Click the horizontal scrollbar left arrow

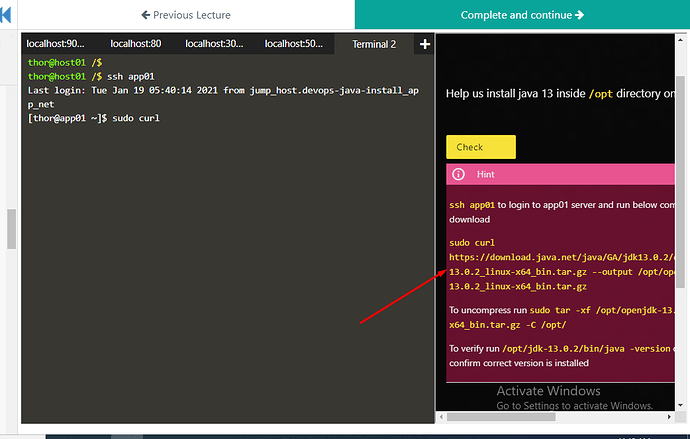coord(441,416)
